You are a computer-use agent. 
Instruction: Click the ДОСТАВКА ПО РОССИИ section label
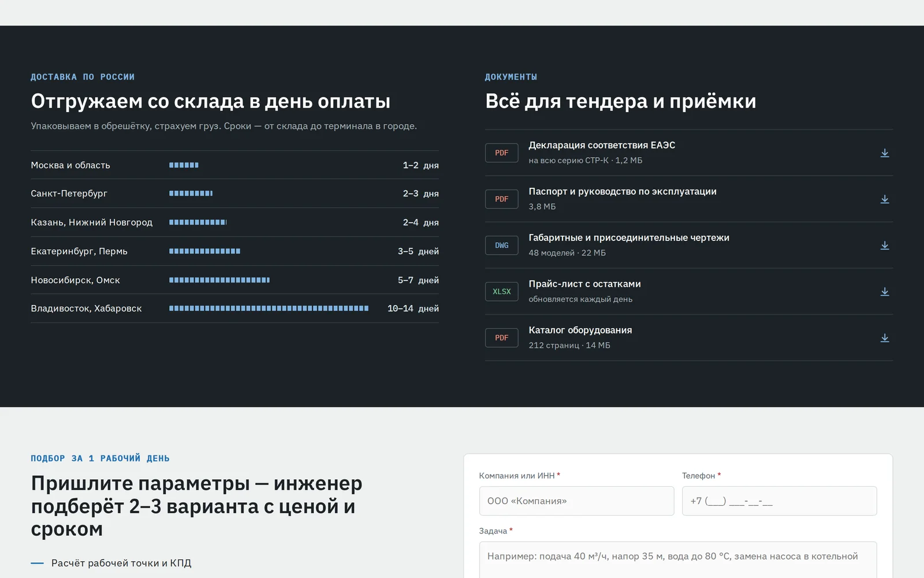coord(83,77)
